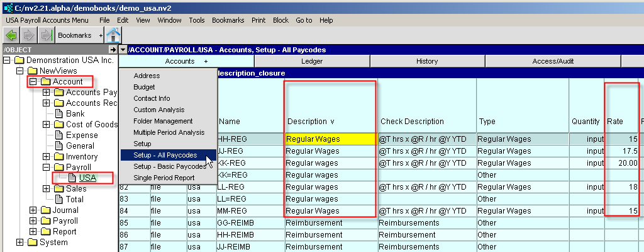Click the Inventory folder icon
Screen dimensions: 644x252
pyautogui.click(x=58, y=157)
